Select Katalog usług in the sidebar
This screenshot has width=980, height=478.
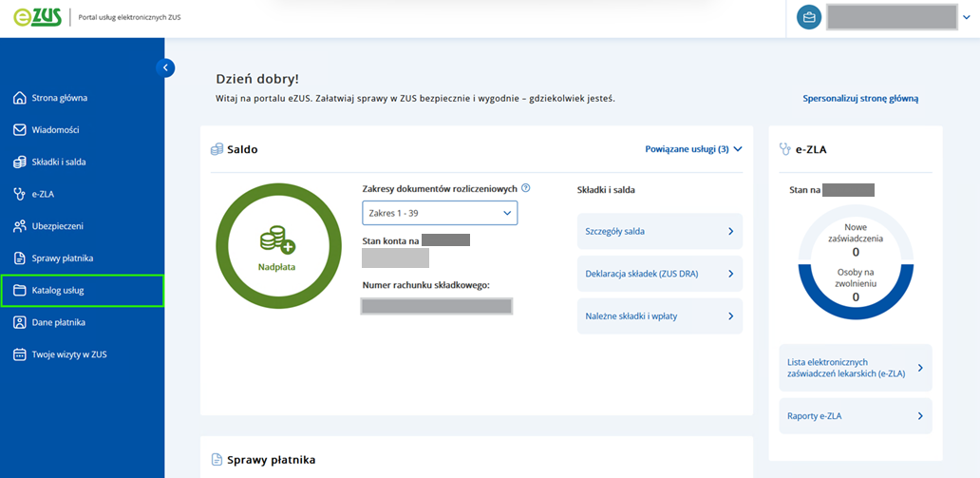(x=58, y=290)
